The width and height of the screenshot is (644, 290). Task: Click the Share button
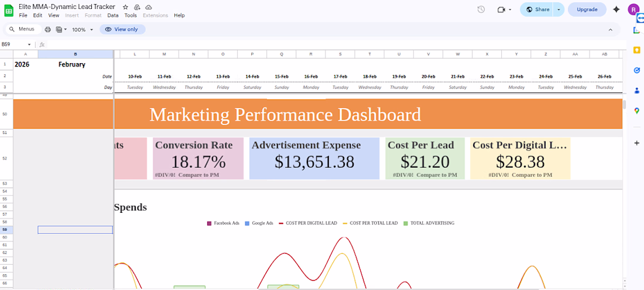click(537, 9)
